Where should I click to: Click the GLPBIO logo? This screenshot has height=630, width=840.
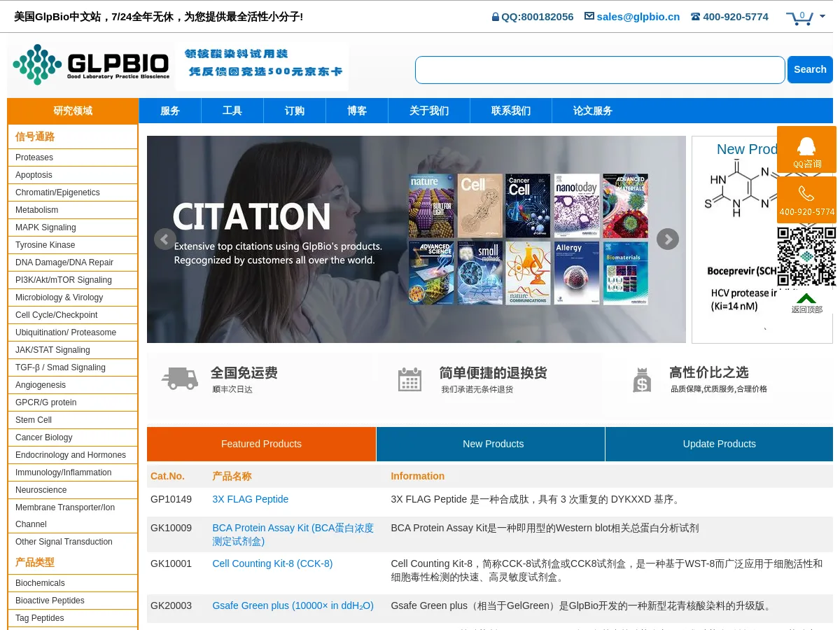[x=90, y=64]
